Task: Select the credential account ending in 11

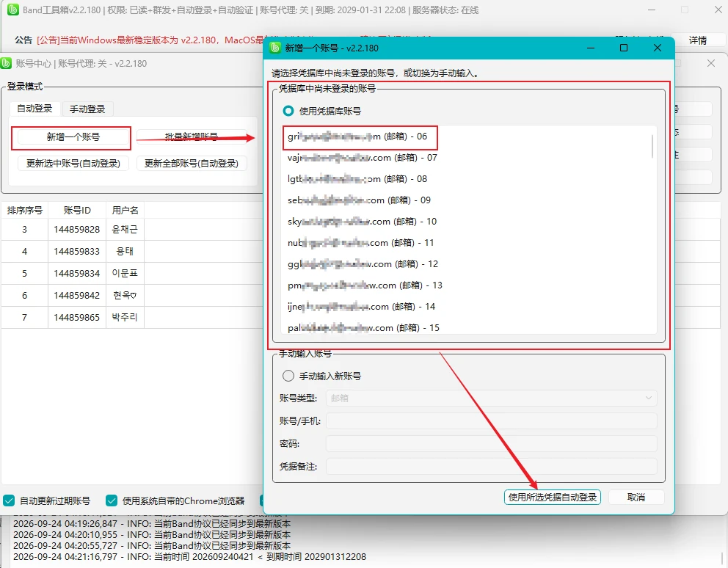Action: pyautogui.click(x=469, y=243)
